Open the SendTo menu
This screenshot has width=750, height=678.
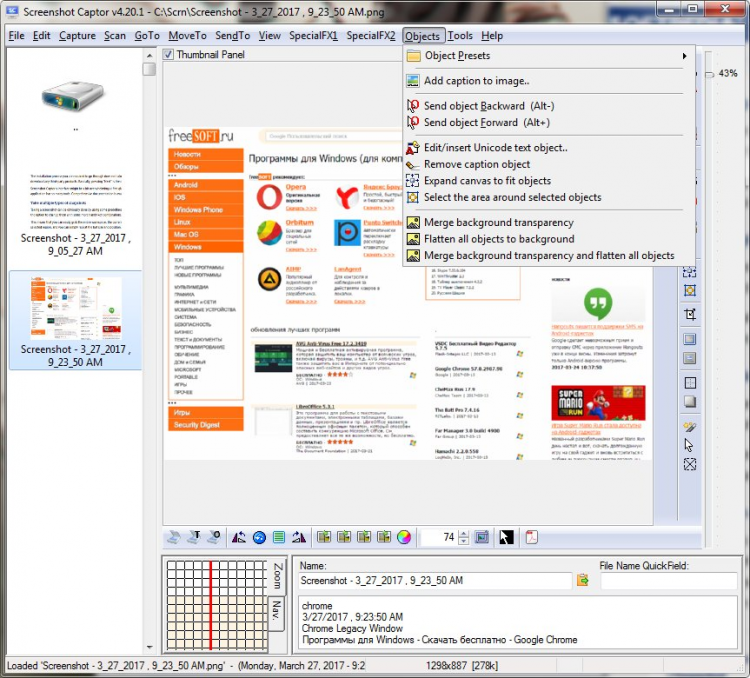232,36
